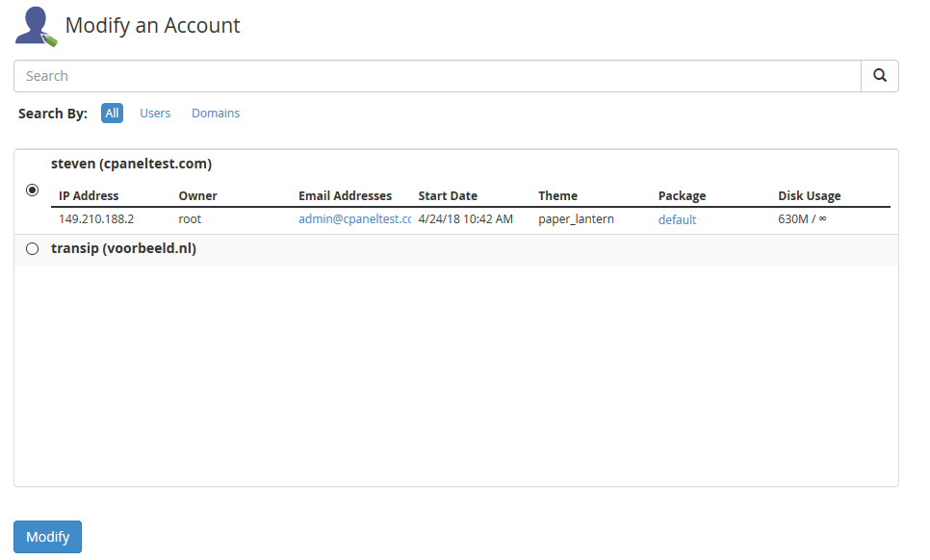Focus the Search text field

click(x=436, y=76)
